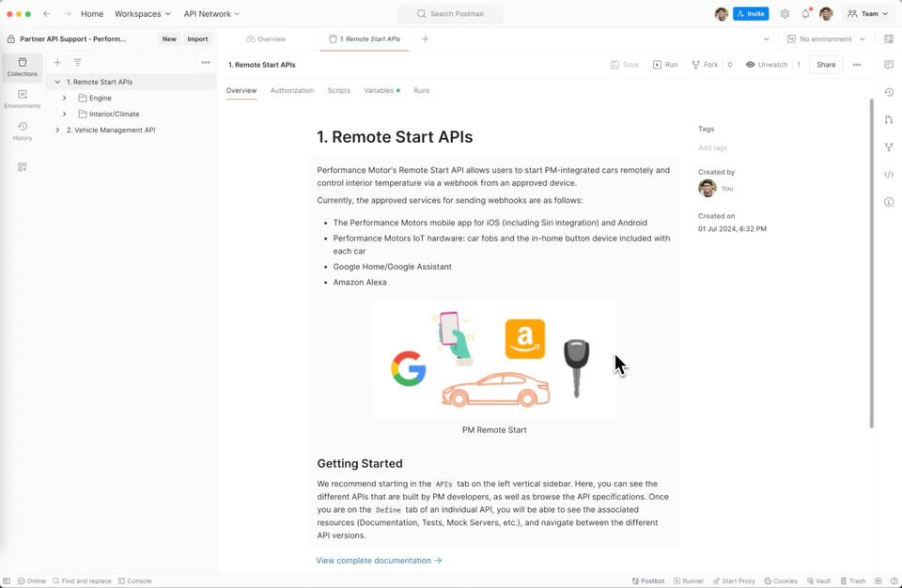
Task: Open the History sidebar panel
Action: (23, 132)
